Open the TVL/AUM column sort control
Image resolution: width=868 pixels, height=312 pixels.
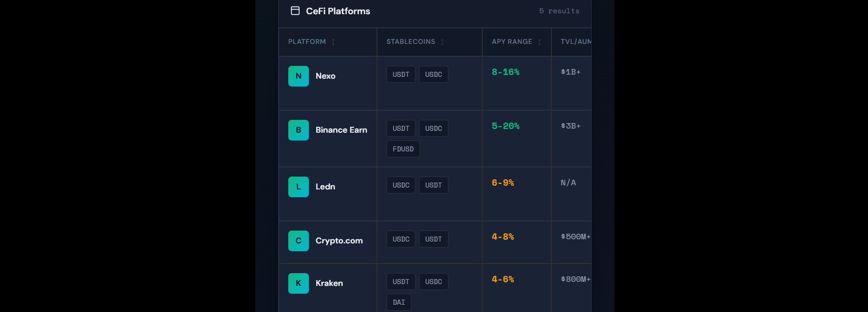tap(590, 42)
